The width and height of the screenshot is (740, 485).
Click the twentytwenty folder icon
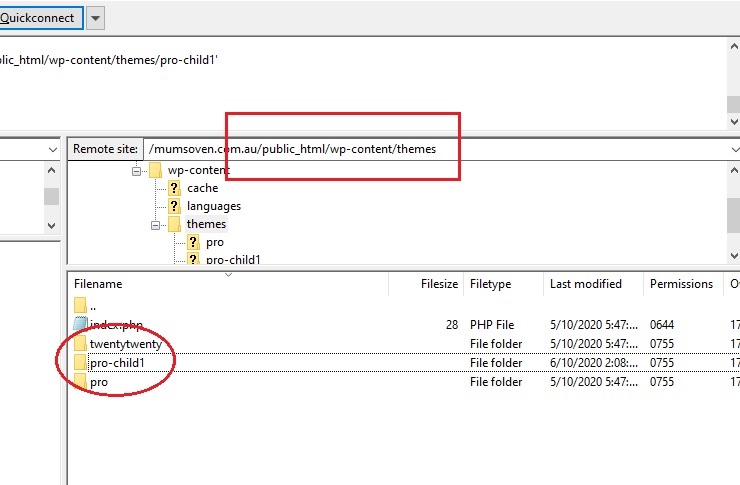[80, 343]
